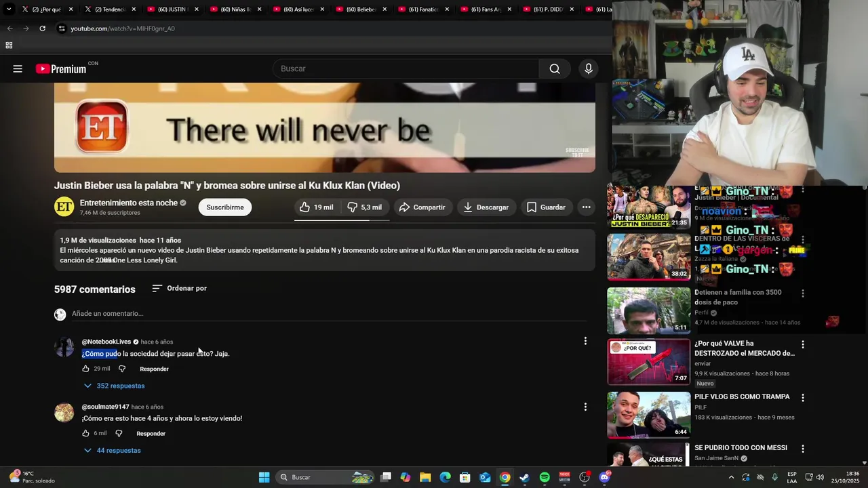The width and height of the screenshot is (868, 488).
Task: Open options menu for @soulmate9147 comment
Action: click(x=585, y=407)
